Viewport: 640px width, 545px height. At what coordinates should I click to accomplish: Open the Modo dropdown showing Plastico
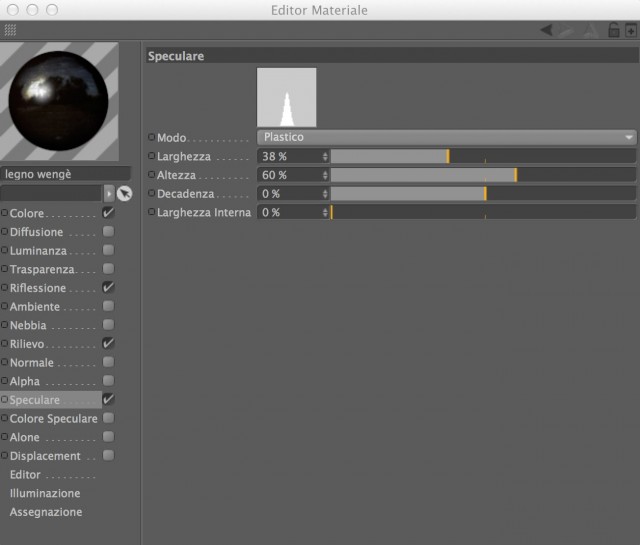[x=447, y=137]
